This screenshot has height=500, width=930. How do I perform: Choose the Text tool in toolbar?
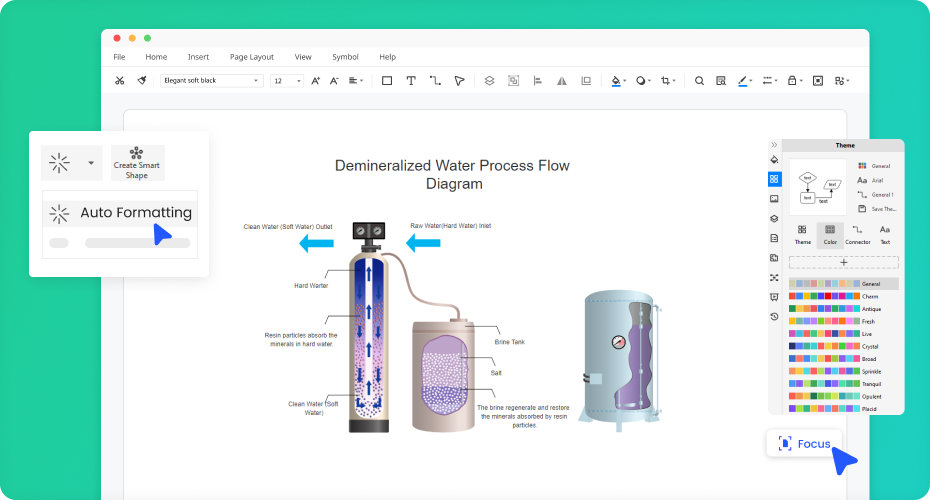(411, 80)
